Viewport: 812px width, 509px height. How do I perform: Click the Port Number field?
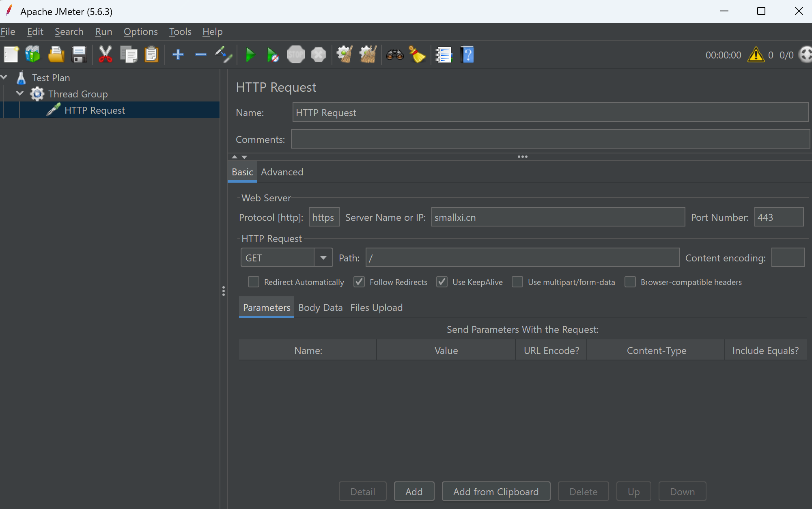coord(779,217)
